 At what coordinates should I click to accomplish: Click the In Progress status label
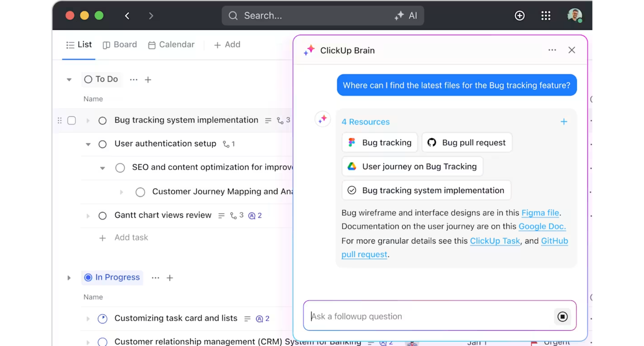tap(112, 278)
